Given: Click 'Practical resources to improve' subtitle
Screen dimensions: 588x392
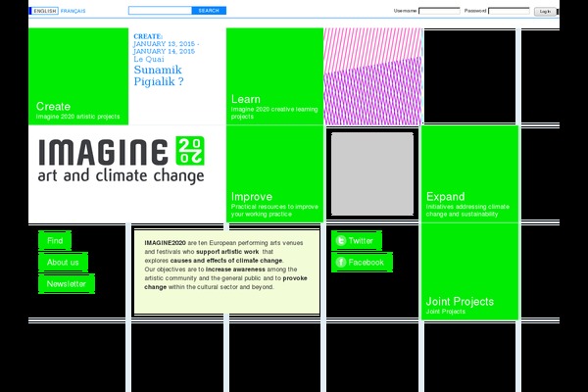Looking at the screenshot, I should tap(274, 207).
